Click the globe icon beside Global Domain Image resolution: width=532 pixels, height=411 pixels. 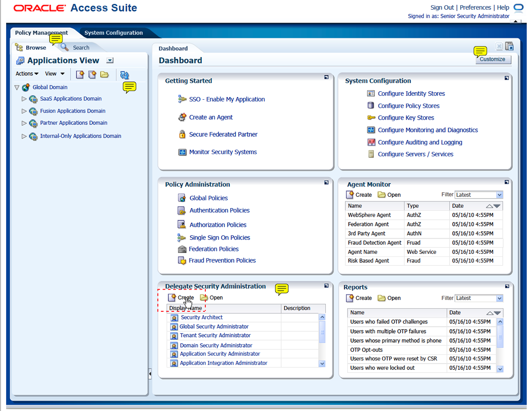(26, 87)
